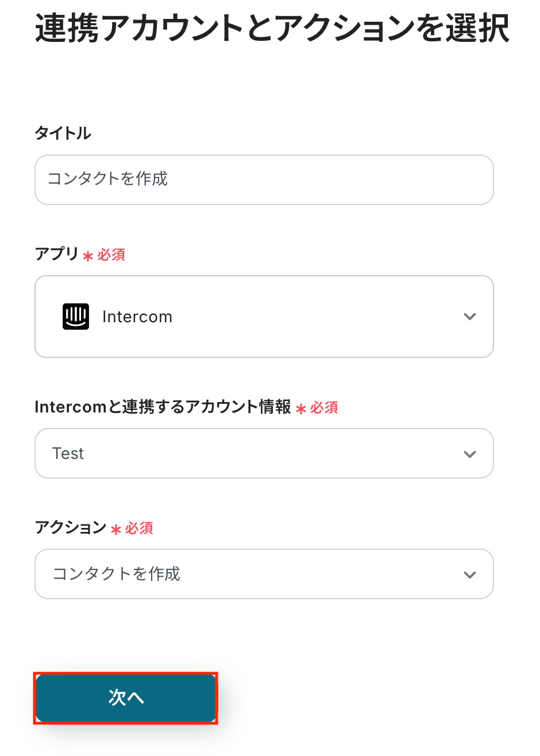The image size is (540, 756).
Task: Click the 必須 marker beside アプリ
Action: click(x=111, y=254)
